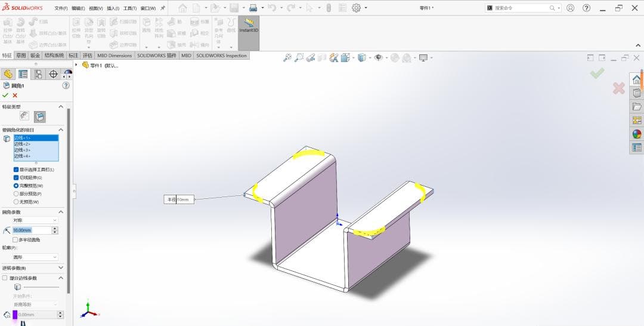This screenshot has height=326, width=644.
Task: Open the PropertyManager tab icon
Action: (23, 74)
